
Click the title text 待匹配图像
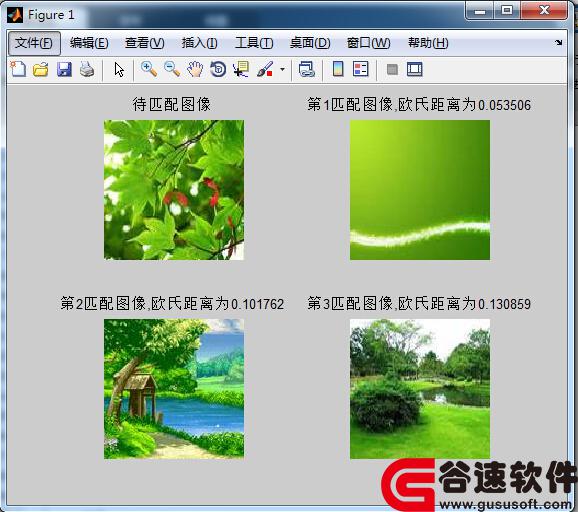pyautogui.click(x=172, y=104)
